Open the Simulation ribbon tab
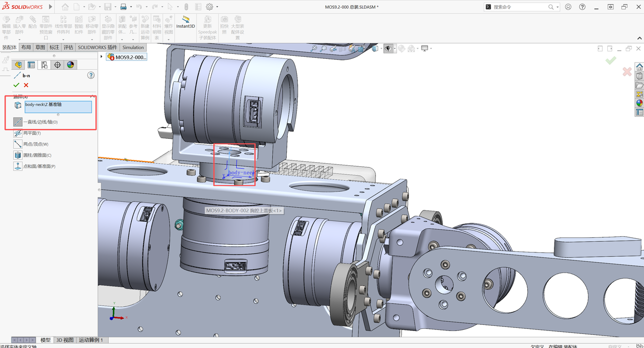The image size is (644, 348). [133, 47]
